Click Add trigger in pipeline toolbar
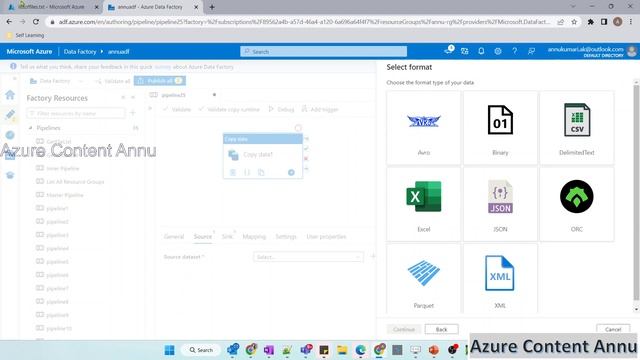Viewport: 640px width, 360px height. (320, 109)
